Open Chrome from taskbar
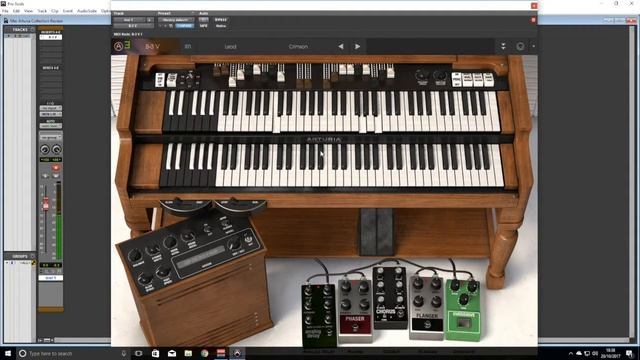This screenshot has width=640, height=360. 204,353
